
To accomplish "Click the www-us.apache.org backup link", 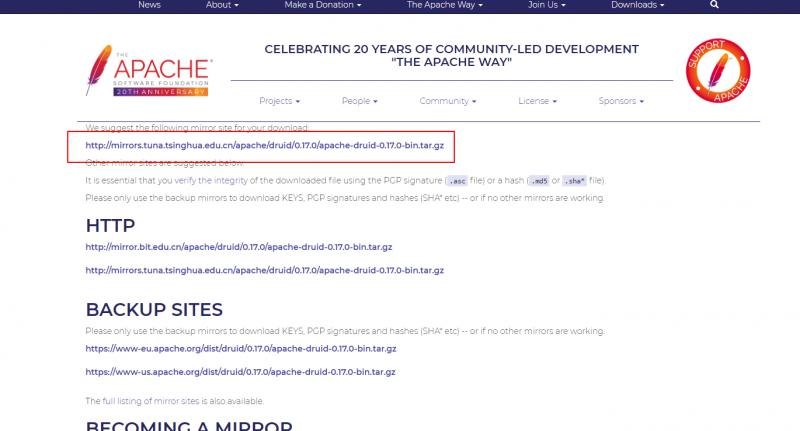I will [240, 372].
